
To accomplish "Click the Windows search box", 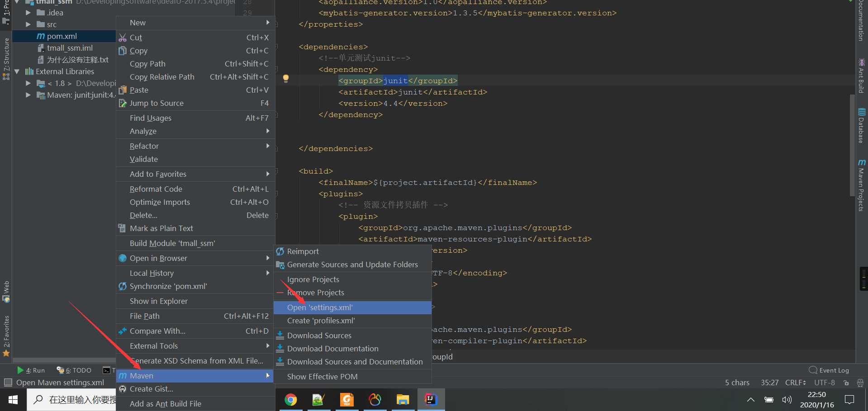I will [71, 400].
